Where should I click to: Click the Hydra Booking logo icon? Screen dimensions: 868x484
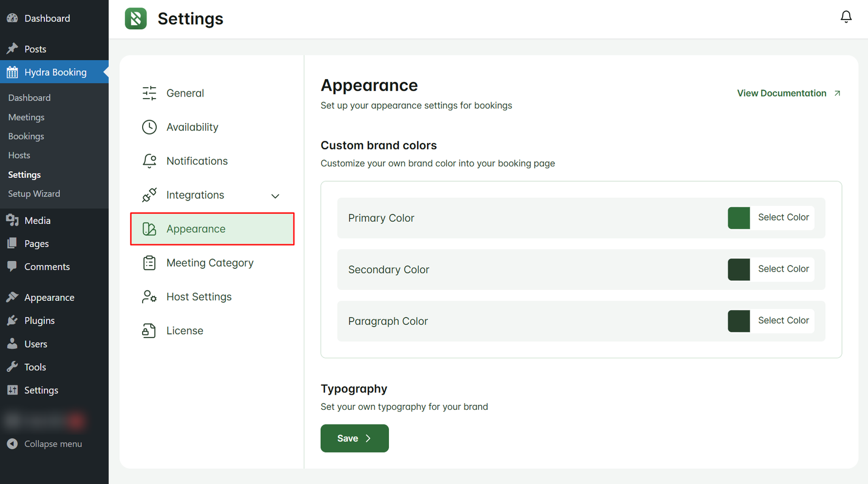coord(136,18)
